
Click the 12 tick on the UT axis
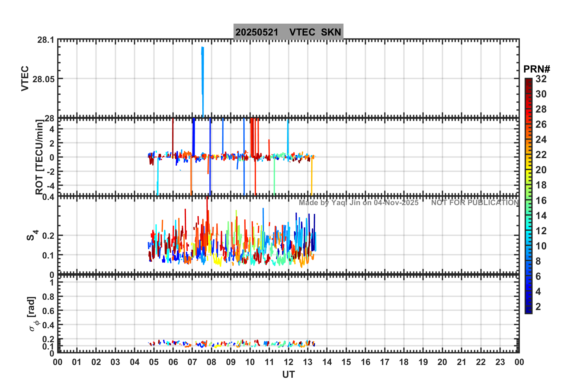click(288, 362)
